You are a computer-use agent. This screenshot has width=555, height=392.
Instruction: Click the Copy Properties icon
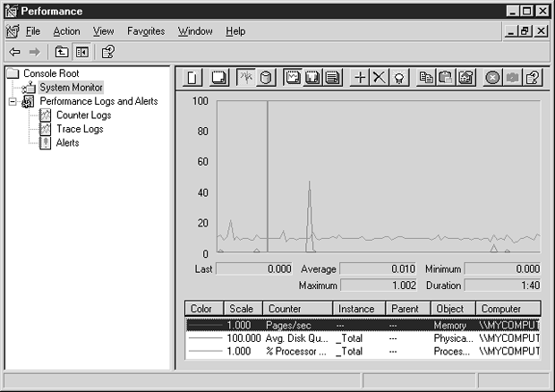[427, 78]
